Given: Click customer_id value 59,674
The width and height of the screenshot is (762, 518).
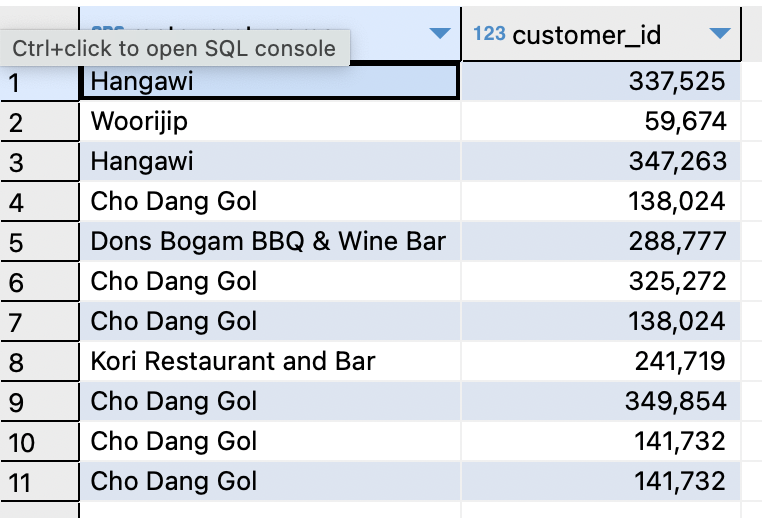Looking at the screenshot, I should (x=601, y=121).
